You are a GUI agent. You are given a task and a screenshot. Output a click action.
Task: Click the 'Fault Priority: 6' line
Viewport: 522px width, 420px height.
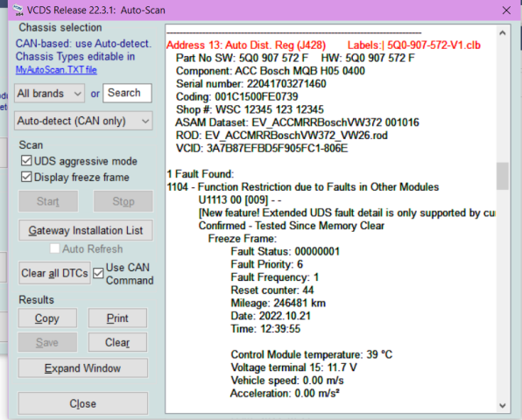tap(267, 264)
